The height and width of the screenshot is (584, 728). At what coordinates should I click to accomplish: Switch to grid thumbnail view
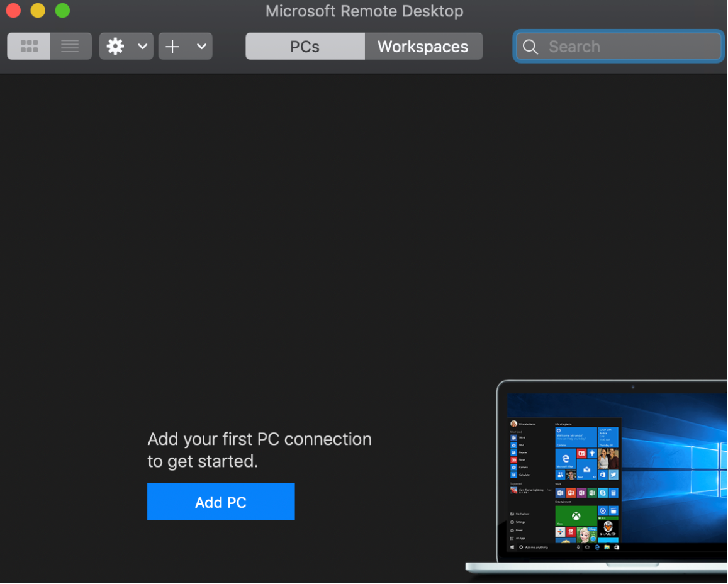[29, 46]
